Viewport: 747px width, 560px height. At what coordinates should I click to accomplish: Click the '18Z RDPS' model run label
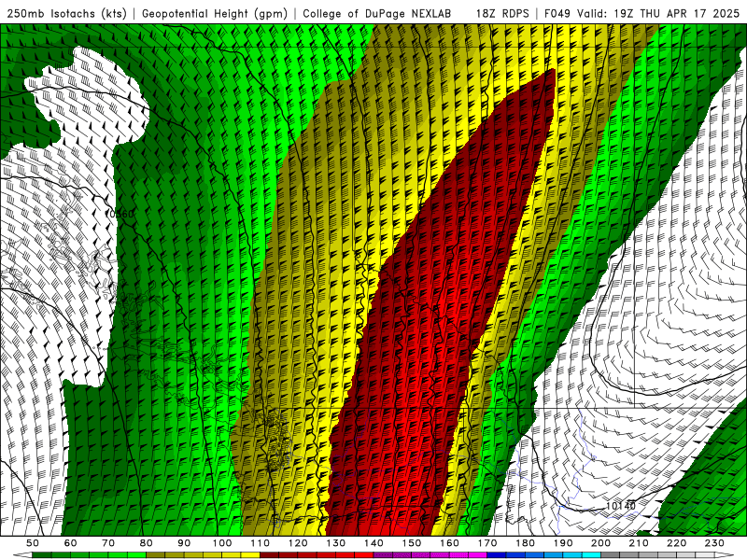tap(502, 13)
